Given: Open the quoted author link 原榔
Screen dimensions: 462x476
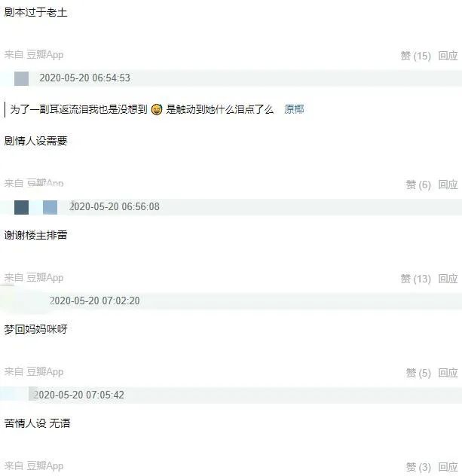Looking at the screenshot, I should pyautogui.click(x=294, y=109).
